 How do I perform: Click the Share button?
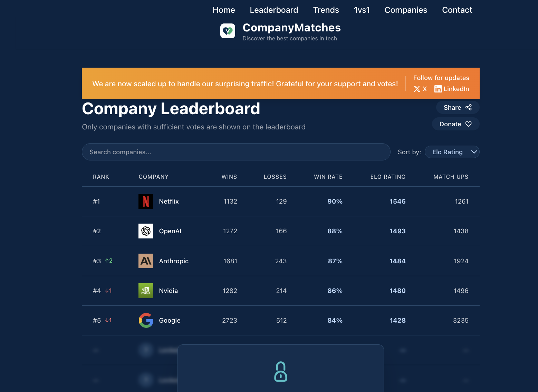coord(458,107)
